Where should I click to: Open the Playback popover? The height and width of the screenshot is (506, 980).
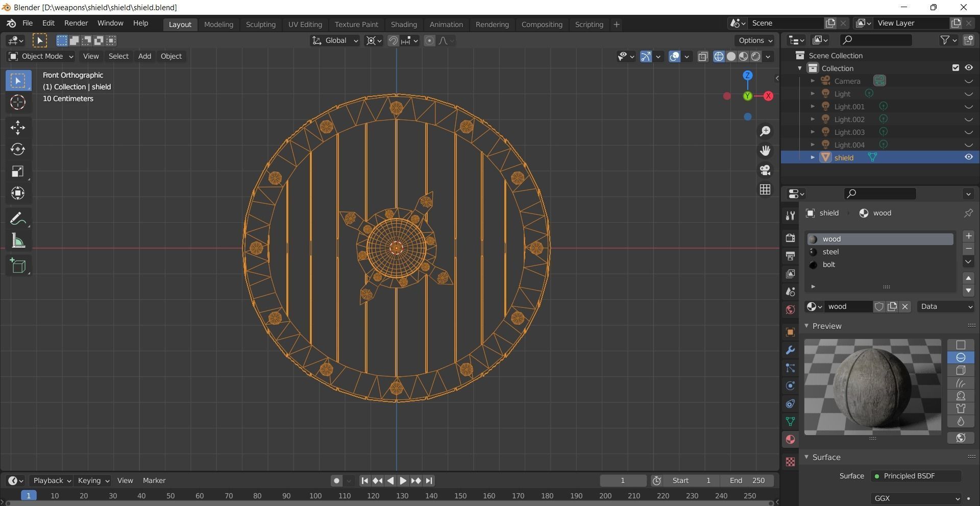pyautogui.click(x=51, y=480)
